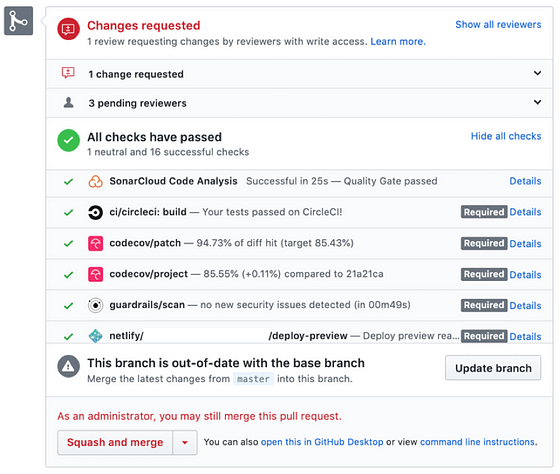Open command line instructions link
Image resolution: width=560 pixels, height=474 pixels.
478,442
